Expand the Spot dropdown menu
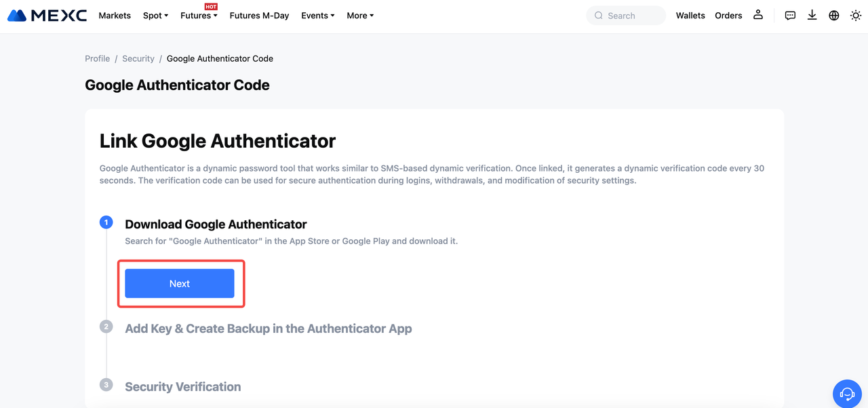868x408 pixels. (155, 16)
